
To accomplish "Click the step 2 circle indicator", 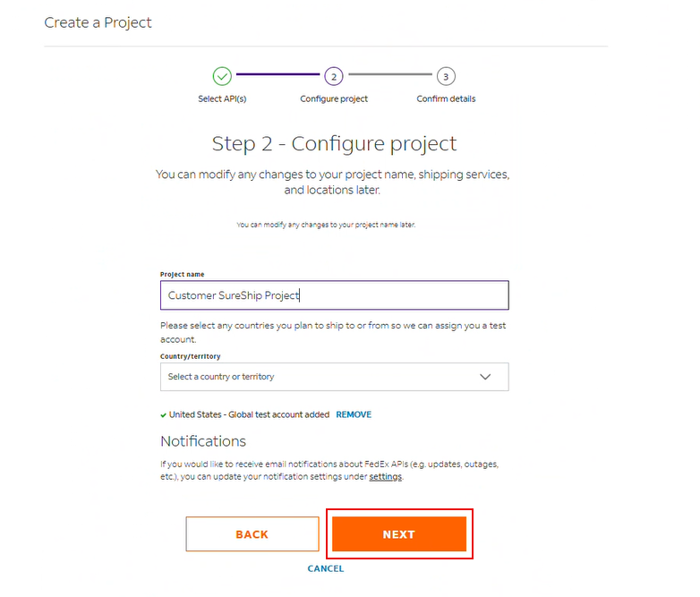I will [x=334, y=76].
